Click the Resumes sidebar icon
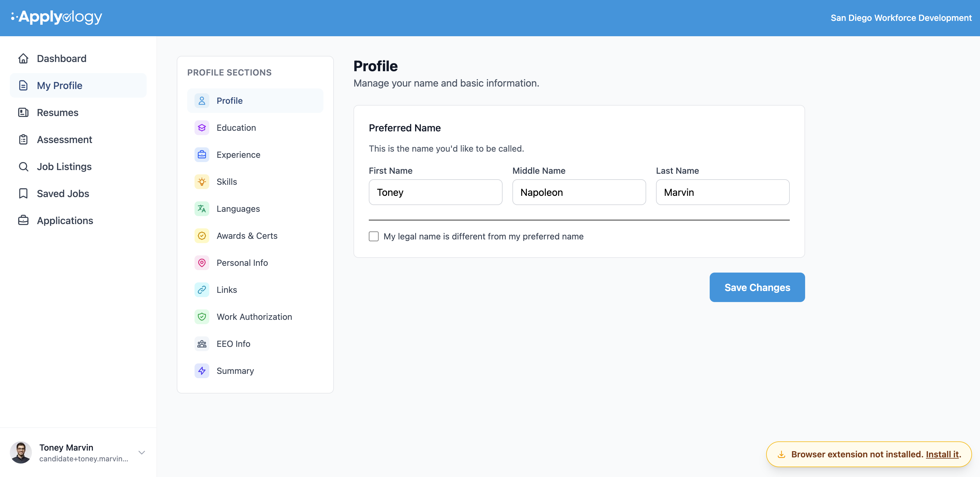 coord(23,112)
